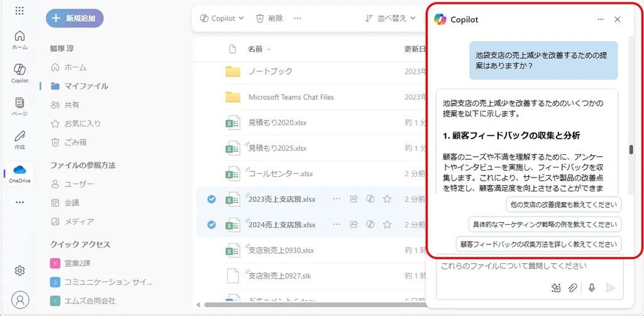This screenshot has height=316, width=644.
Task: Click suggestion 具体的なマーケティング戦略の例を教えてください
Action: [545, 224]
